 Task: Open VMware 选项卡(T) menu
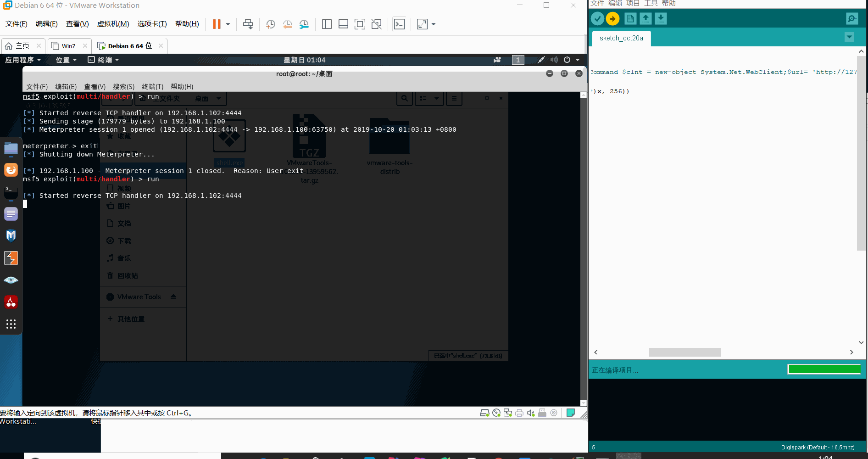coord(152,24)
